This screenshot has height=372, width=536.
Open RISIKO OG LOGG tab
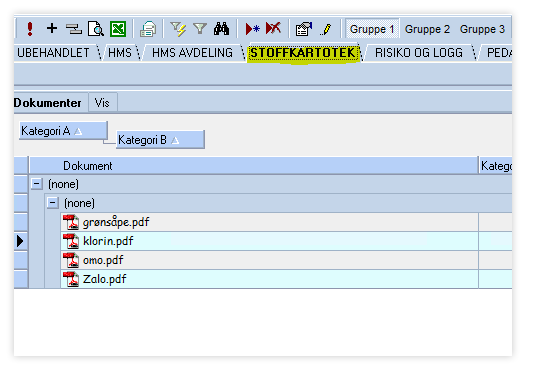419,53
